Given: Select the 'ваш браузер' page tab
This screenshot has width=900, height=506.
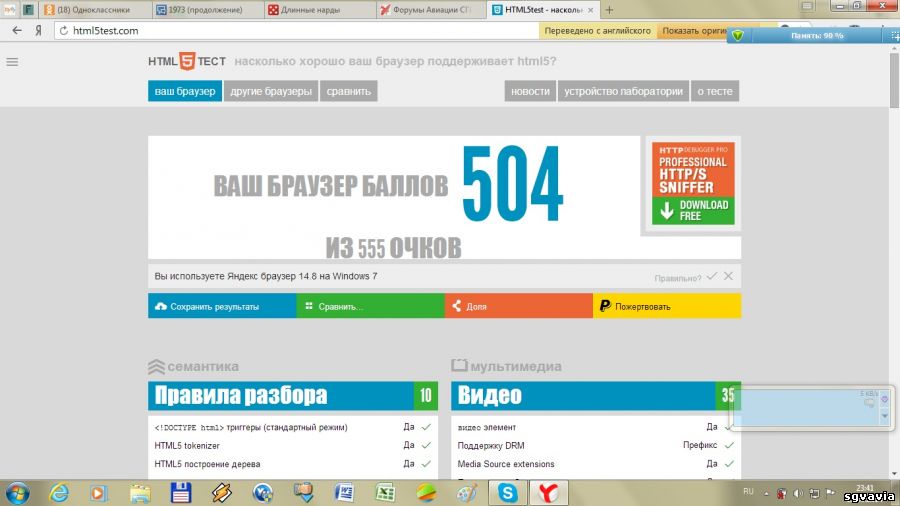Looking at the screenshot, I should click(x=185, y=91).
